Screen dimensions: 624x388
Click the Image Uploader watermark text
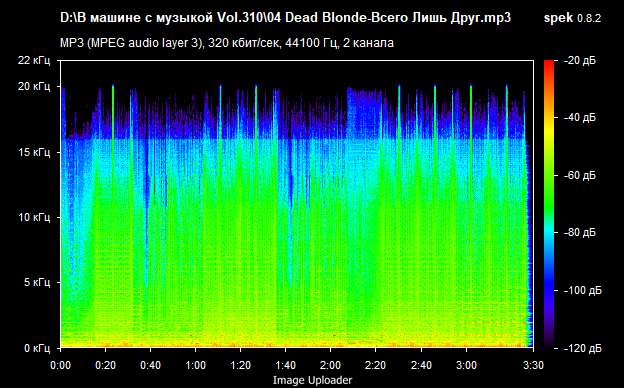(312, 380)
